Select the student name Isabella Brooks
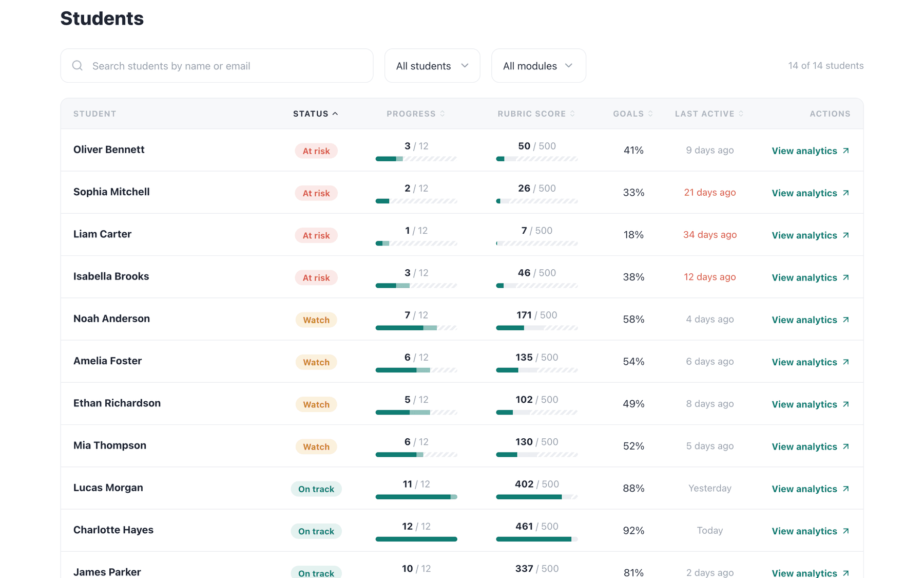The width and height of the screenshot is (924, 578). click(111, 276)
